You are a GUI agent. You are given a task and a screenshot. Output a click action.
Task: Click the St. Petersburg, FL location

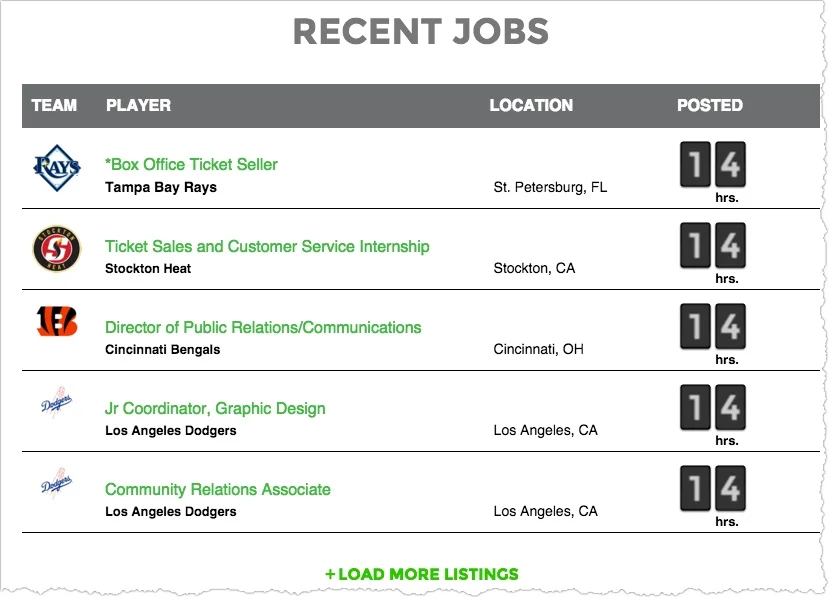click(x=550, y=187)
